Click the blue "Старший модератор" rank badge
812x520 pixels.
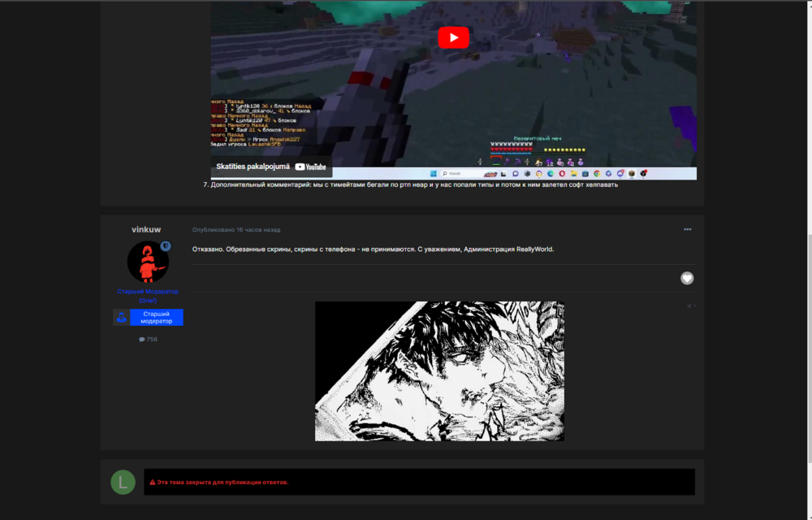pos(148,318)
